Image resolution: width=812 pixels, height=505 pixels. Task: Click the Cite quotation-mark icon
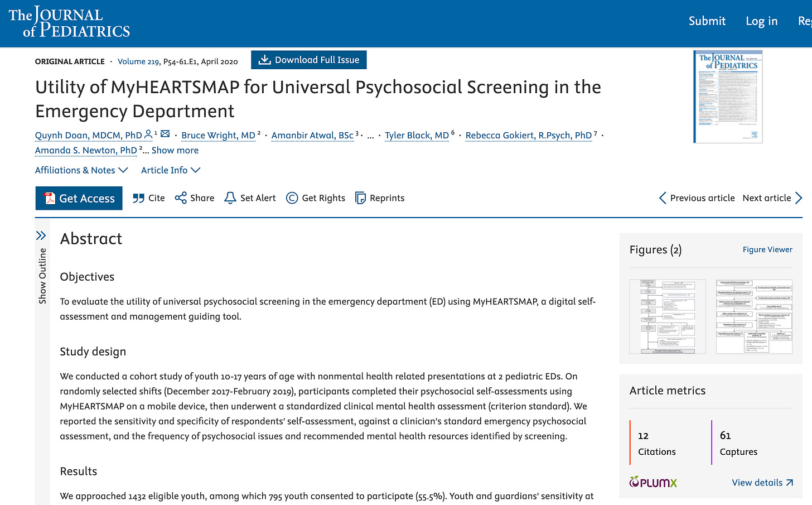[139, 198]
